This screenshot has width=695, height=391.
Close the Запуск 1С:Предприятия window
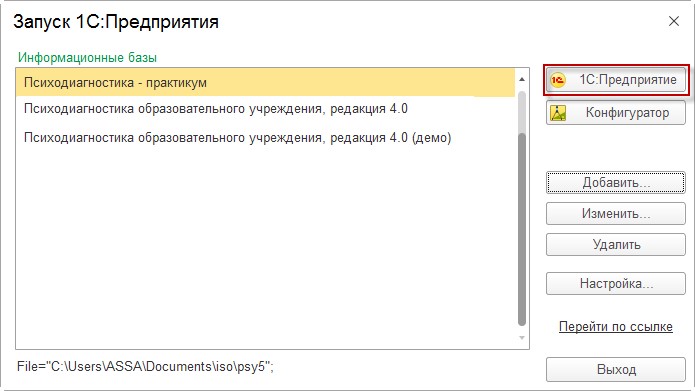pos(674,21)
